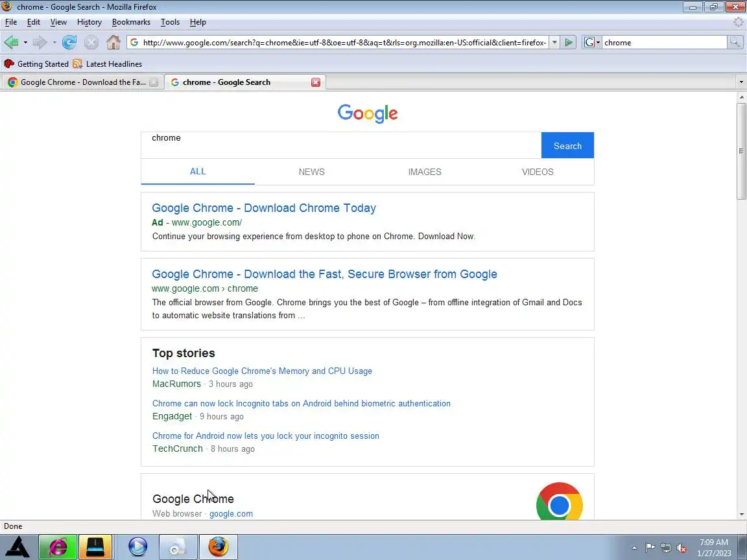Expand the address bar URL dropdown
The image size is (747, 560).
coord(554,42)
